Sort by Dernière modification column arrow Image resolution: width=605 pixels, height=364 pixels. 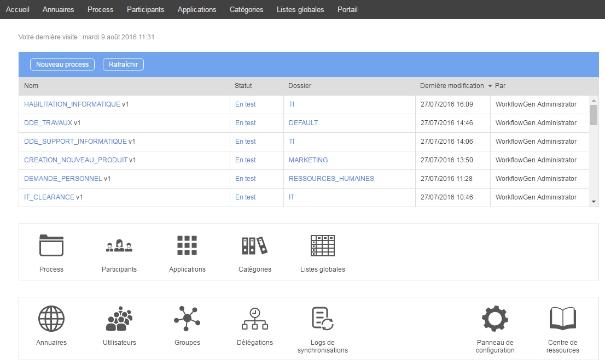click(x=490, y=86)
